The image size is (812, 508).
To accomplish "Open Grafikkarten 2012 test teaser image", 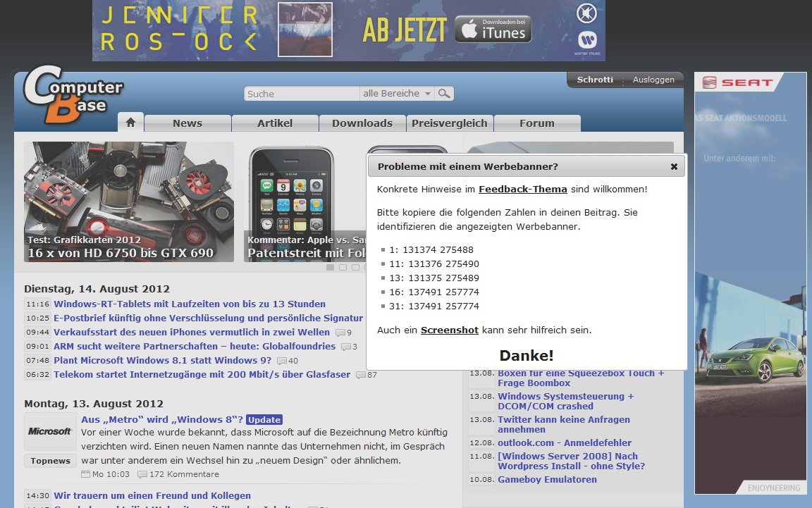I will click(129, 202).
